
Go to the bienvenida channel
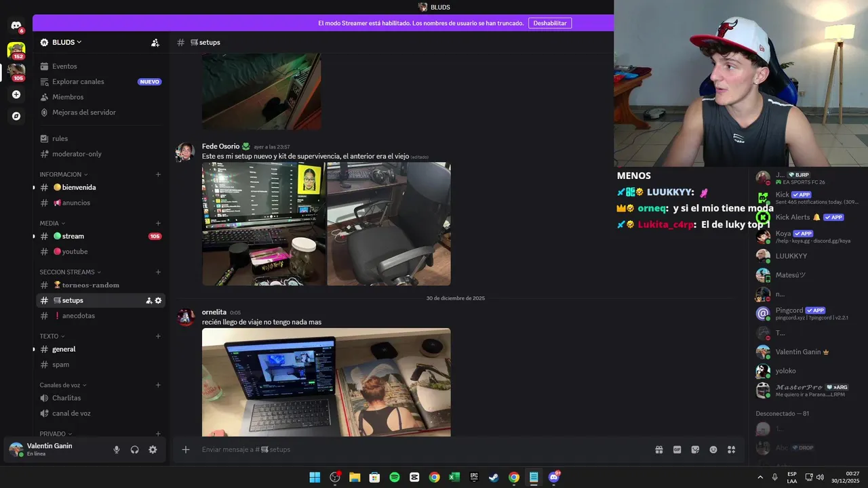100,187
